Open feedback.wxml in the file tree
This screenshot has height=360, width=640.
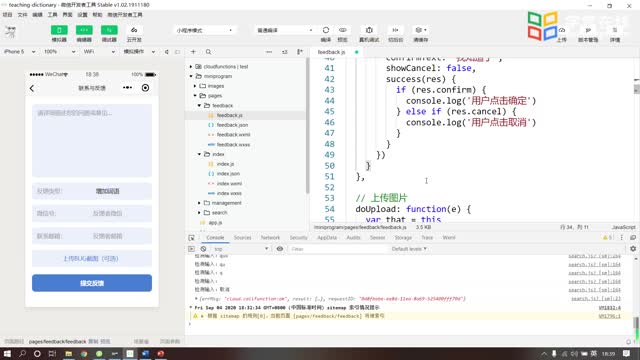click(233, 135)
